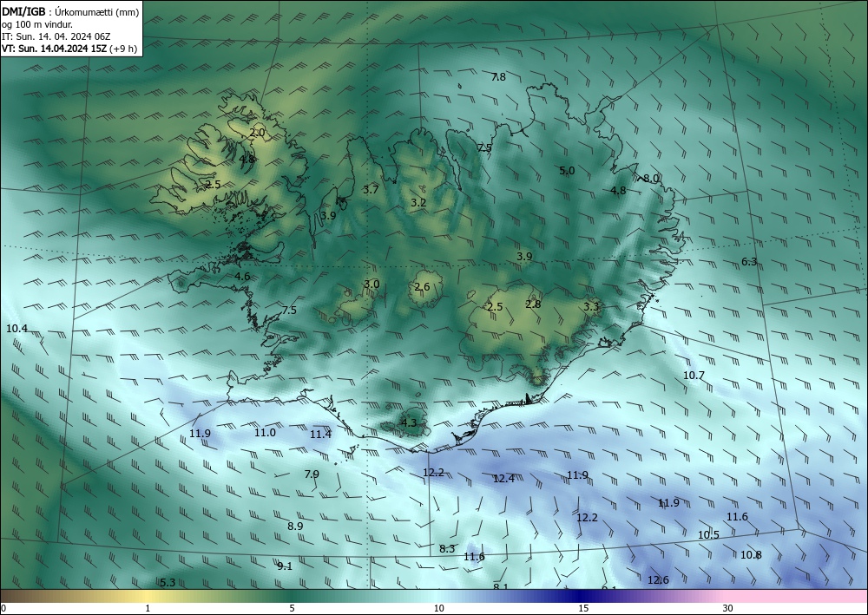Screen dimensions: 868x615
Task: Click the map value 3.7
Action: point(371,190)
